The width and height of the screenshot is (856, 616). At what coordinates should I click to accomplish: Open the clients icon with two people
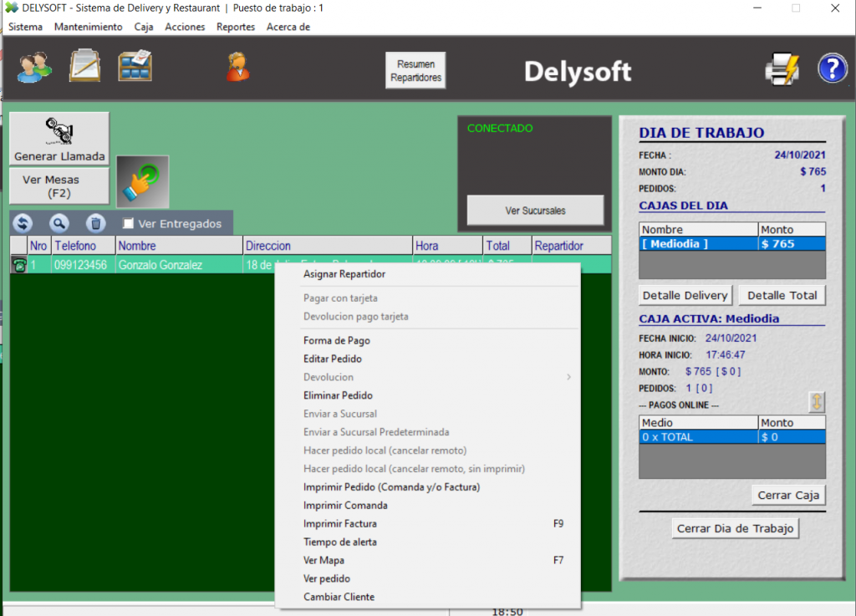tap(34, 67)
